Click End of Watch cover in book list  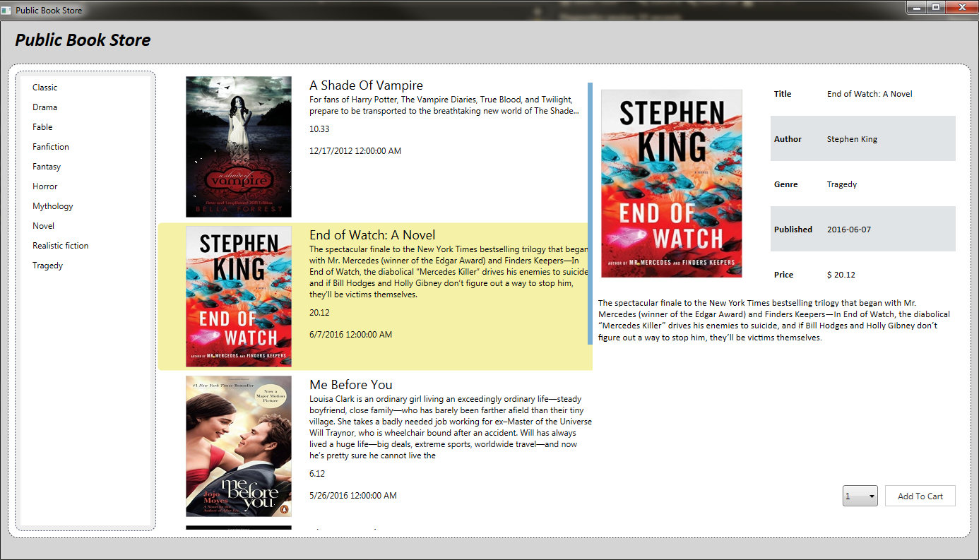[239, 297]
